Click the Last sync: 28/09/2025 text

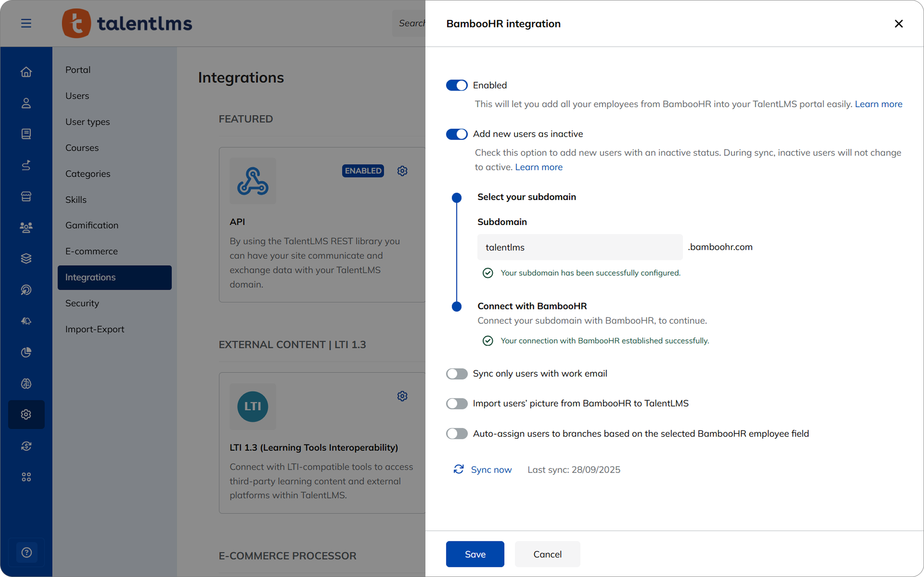[x=574, y=469]
